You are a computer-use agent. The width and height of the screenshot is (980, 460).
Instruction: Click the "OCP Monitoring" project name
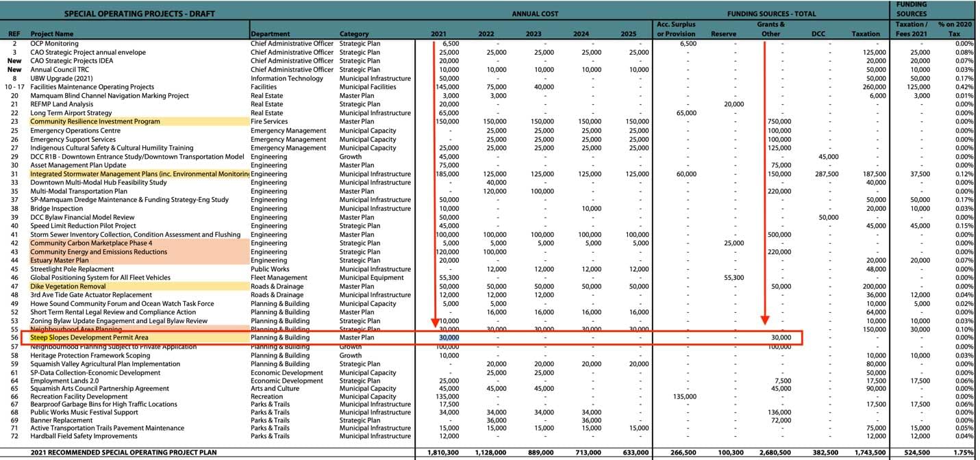point(54,43)
